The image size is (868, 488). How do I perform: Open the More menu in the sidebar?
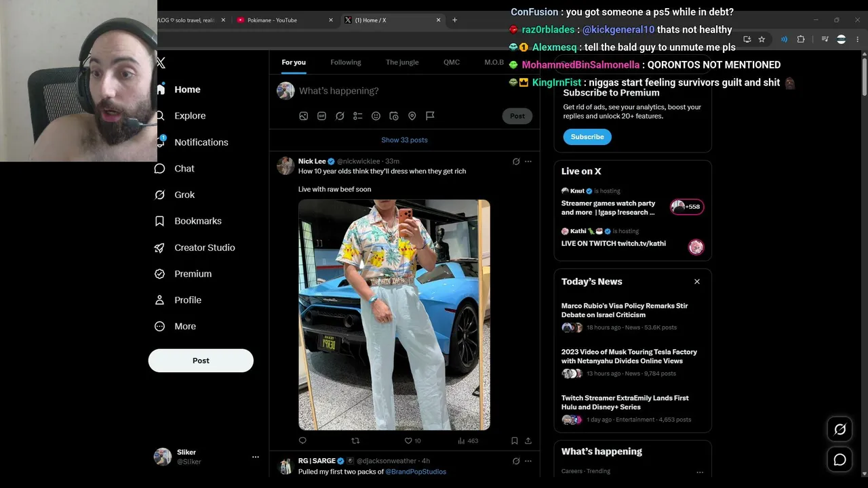[175, 326]
